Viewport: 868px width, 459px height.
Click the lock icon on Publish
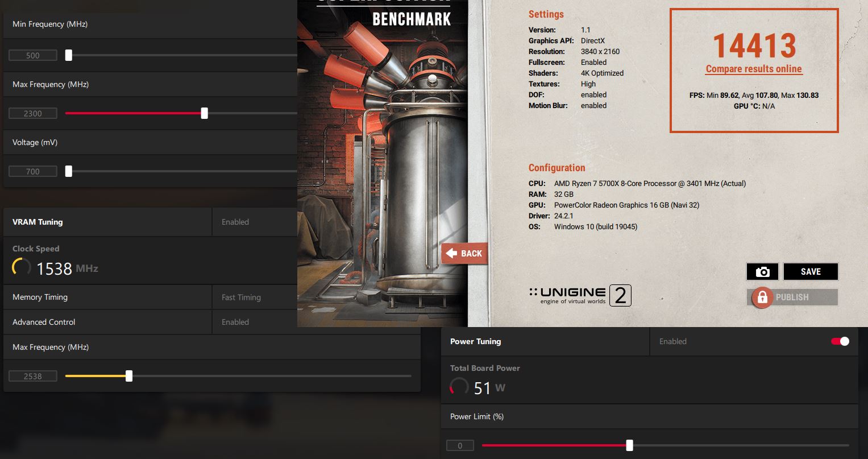coord(762,297)
